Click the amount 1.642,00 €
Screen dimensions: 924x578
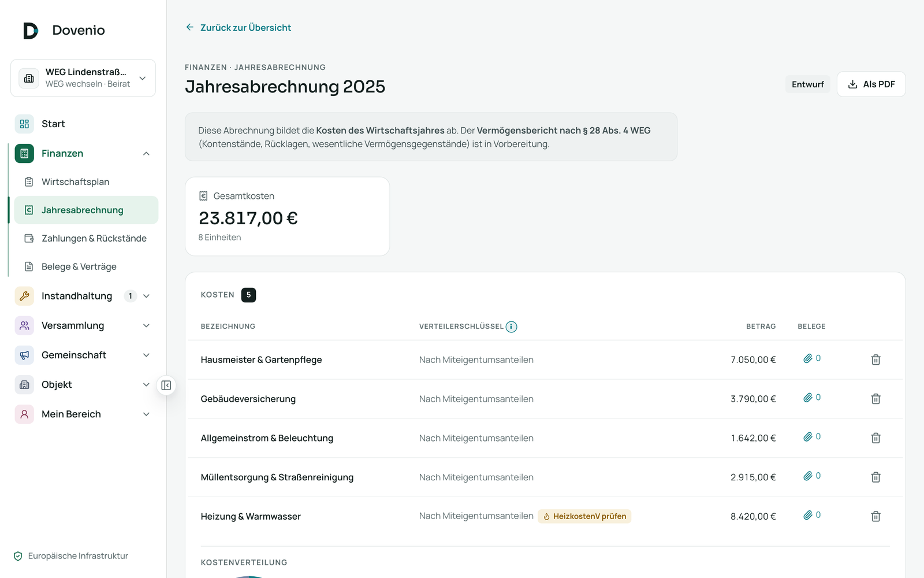click(x=753, y=438)
